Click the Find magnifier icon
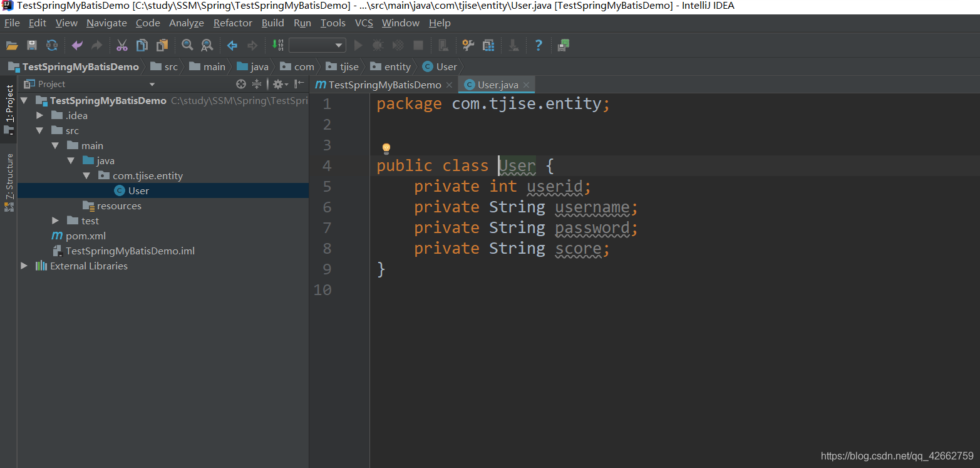 187,45
